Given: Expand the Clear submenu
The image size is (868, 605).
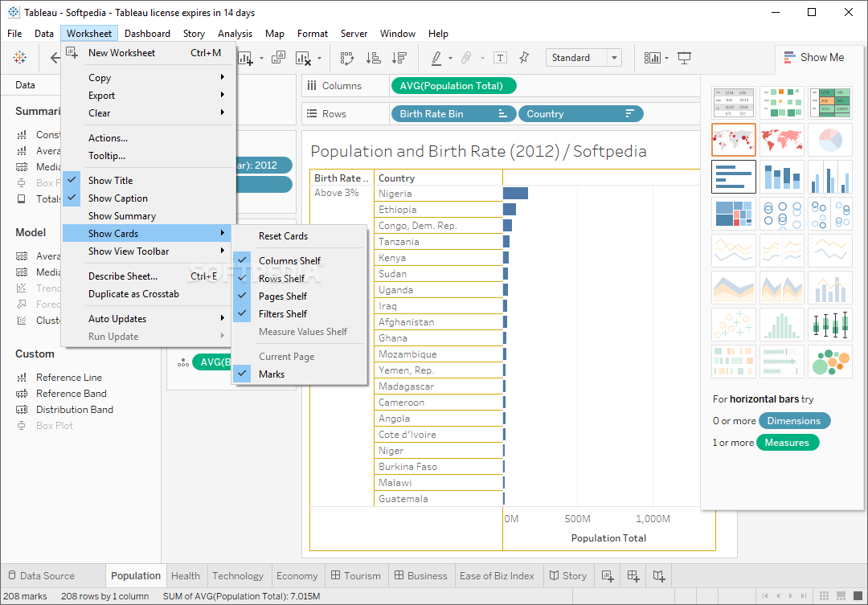Looking at the screenshot, I should [146, 113].
